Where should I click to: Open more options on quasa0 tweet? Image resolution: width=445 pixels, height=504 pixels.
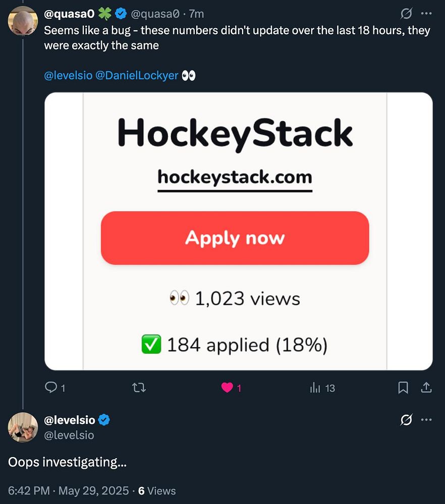pyautogui.click(x=426, y=14)
